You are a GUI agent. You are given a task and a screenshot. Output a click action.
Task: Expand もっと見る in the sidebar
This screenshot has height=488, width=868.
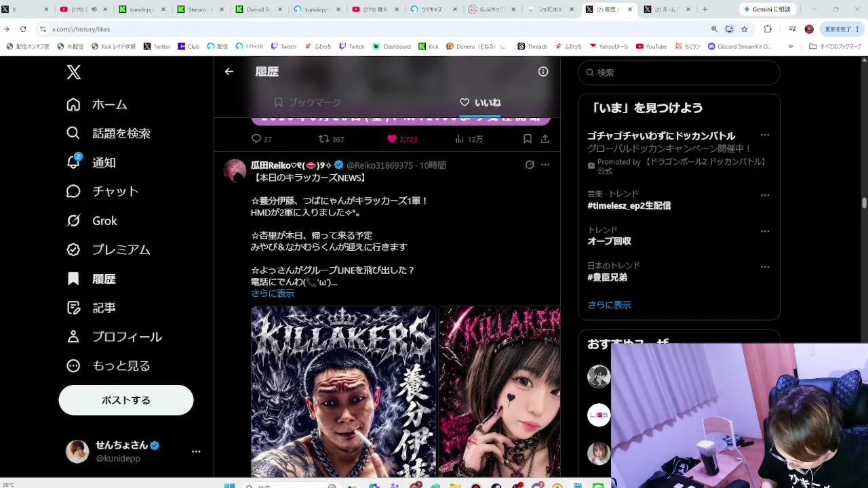pos(108,366)
